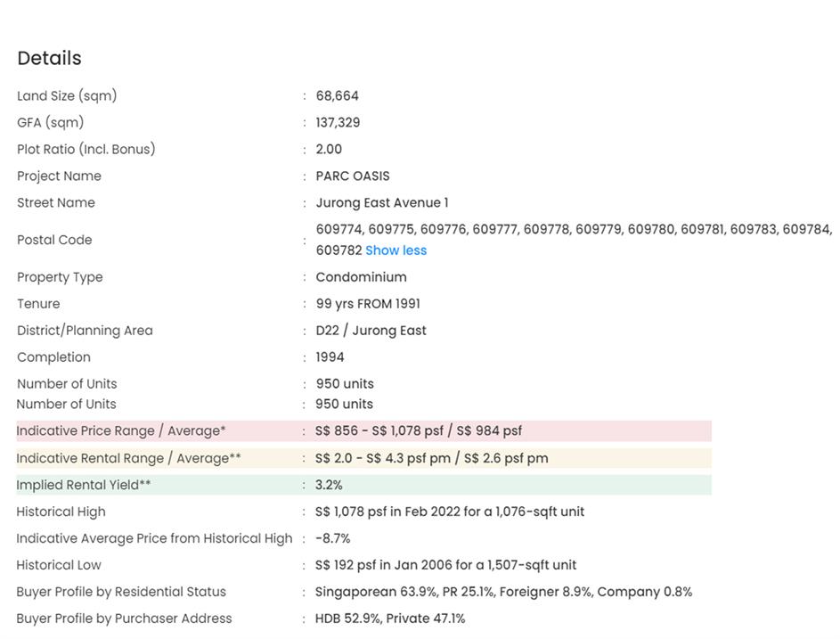Click the Plot Ratio value 2.00
This screenshot has height=639, width=840.
[x=329, y=150]
